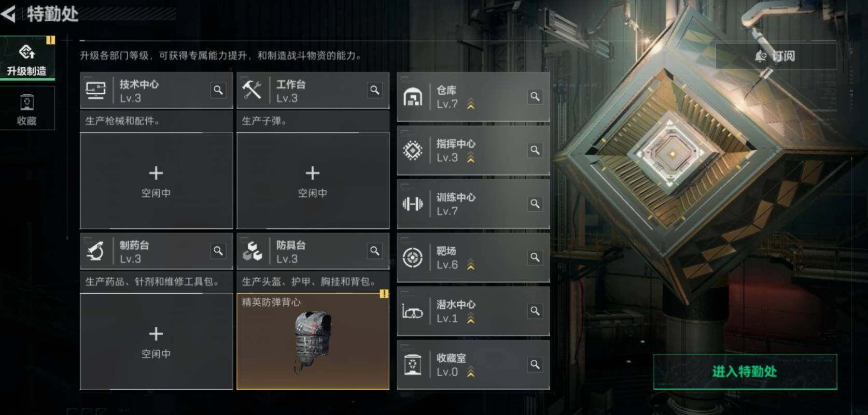Open the 工作台 magnifier details icon
The height and width of the screenshot is (415, 868).
[375, 90]
